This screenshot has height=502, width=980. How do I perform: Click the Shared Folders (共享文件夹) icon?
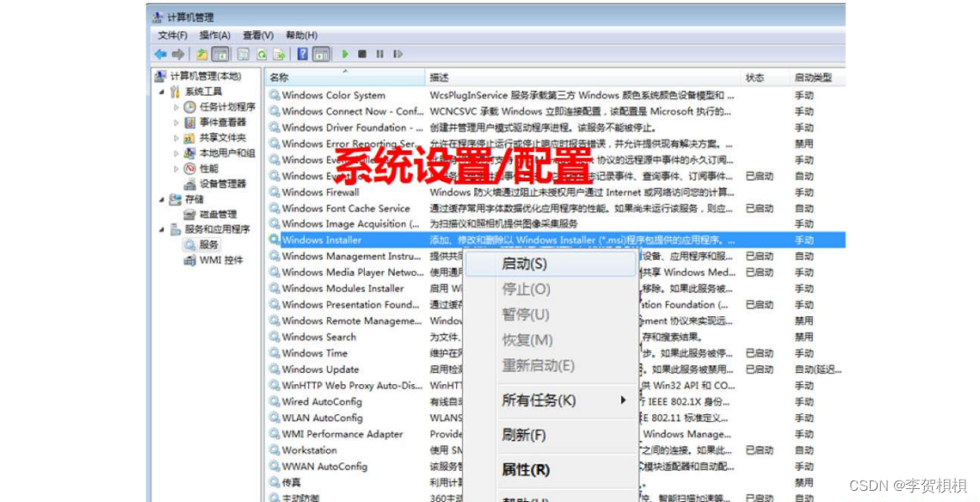tap(190, 138)
